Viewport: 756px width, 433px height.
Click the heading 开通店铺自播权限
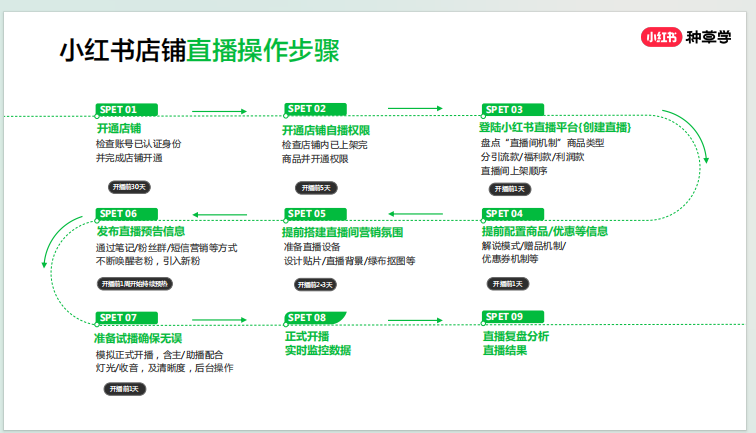326,130
